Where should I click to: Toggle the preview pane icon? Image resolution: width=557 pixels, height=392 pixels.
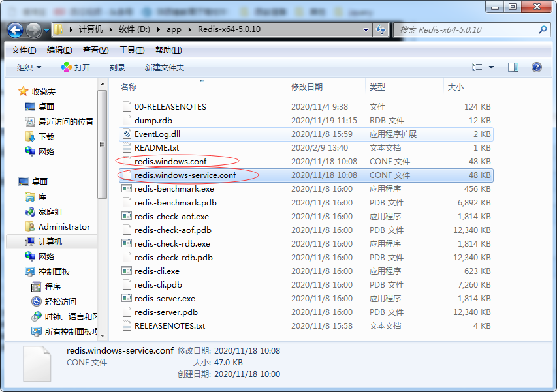[x=513, y=67]
